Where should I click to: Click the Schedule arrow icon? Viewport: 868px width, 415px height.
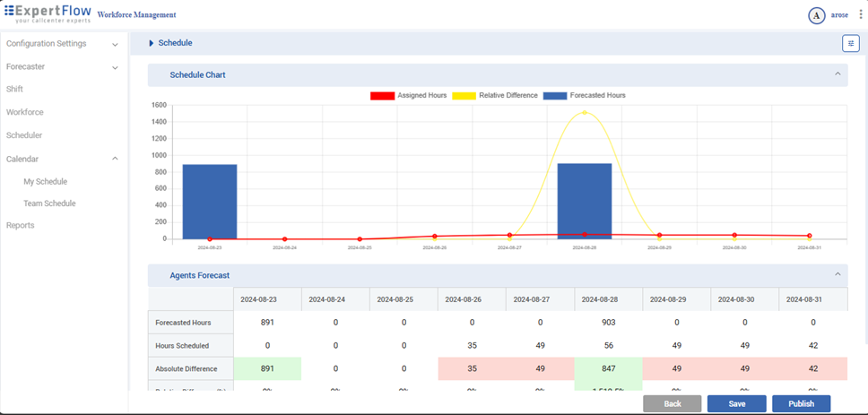tap(152, 43)
